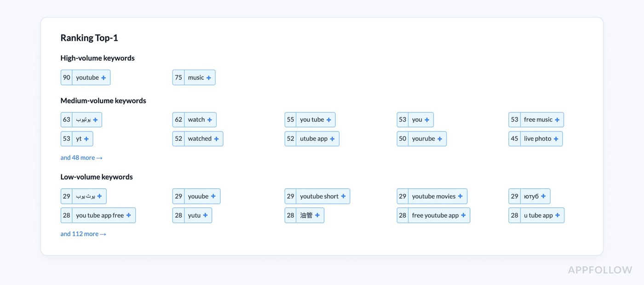Click plus icon beside 'free youtube app'
Viewport: 644px width, 285px height.
click(463, 215)
